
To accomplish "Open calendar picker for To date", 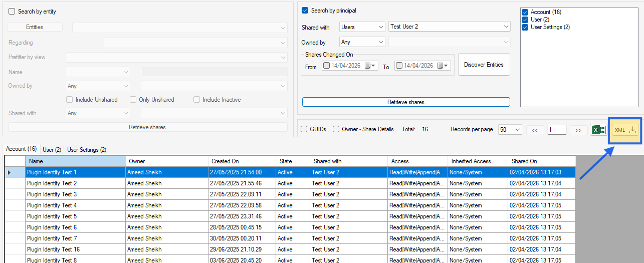I will pyautogui.click(x=443, y=66).
